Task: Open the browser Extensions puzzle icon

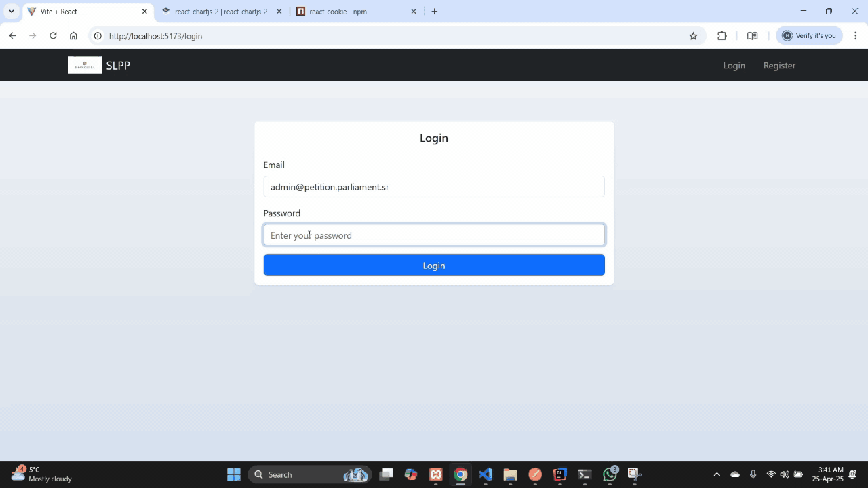Action: 722,36
